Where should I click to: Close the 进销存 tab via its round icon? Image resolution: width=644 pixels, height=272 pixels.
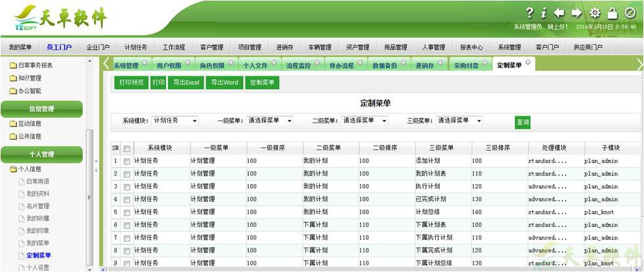(440, 62)
